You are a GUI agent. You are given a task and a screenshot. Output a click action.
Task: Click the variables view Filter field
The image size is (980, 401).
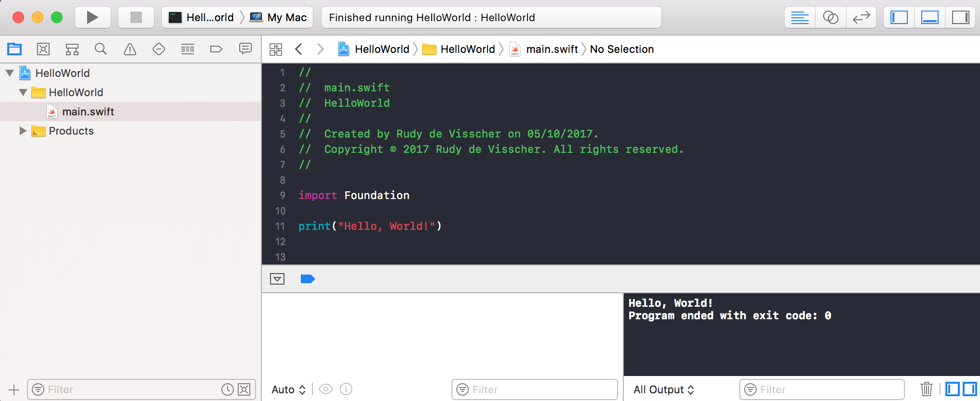point(535,389)
